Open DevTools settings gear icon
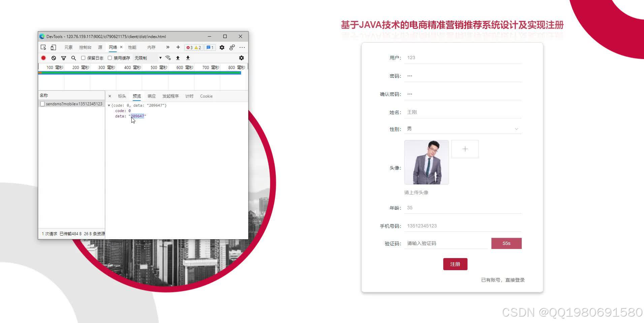The width and height of the screenshot is (644, 323). (222, 47)
